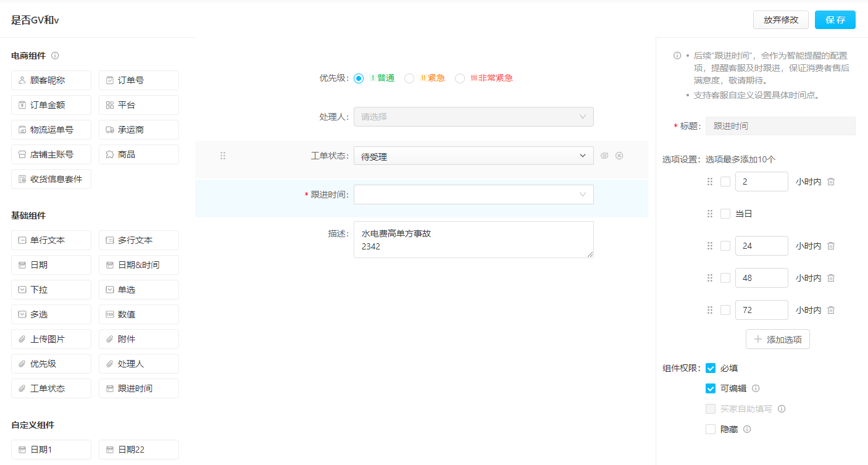The image size is (868, 465).
Task: Uncheck the 必填 checkbox
Action: click(711, 368)
